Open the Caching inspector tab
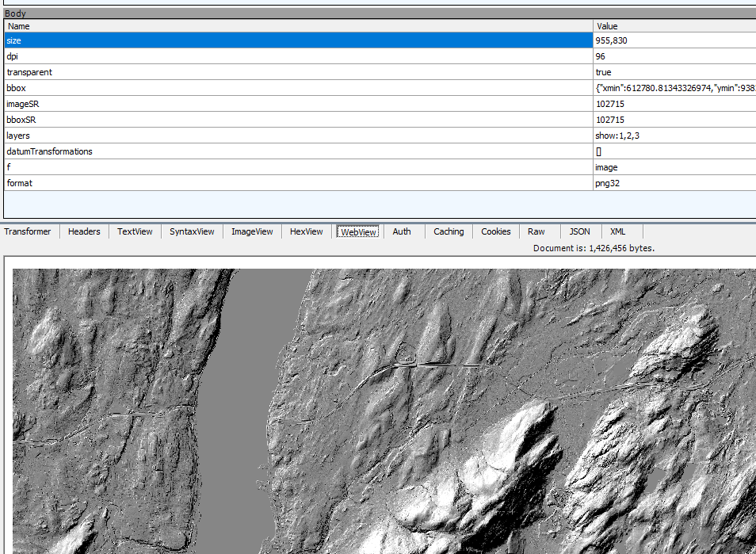756x554 pixels. point(448,231)
